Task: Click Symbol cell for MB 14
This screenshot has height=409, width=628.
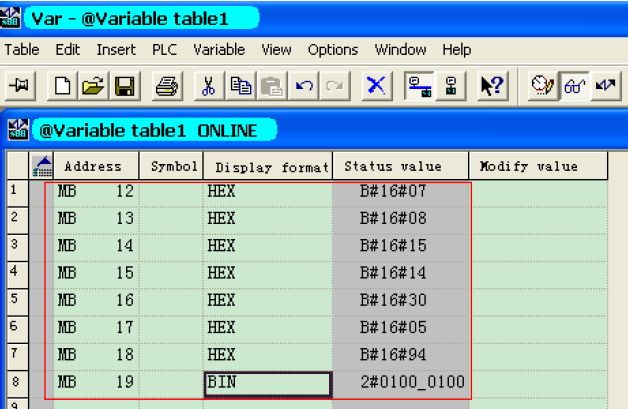Action: click(x=171, y=246)
